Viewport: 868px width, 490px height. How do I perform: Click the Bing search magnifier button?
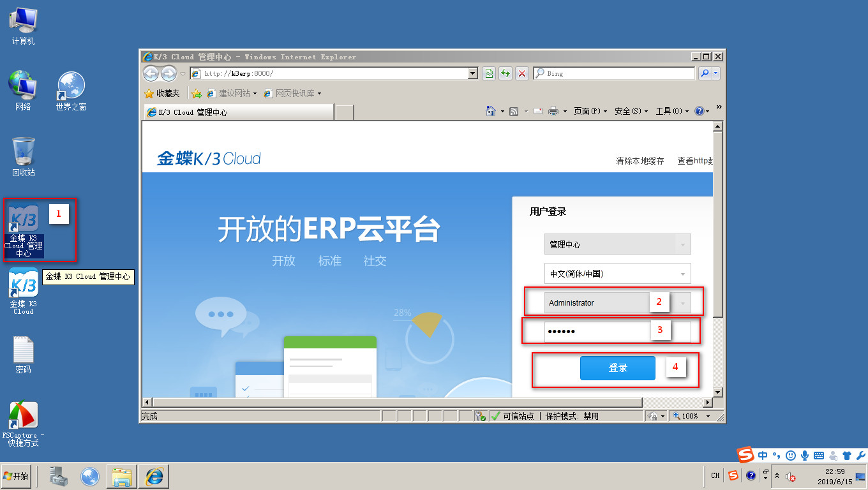coord(705,73)
